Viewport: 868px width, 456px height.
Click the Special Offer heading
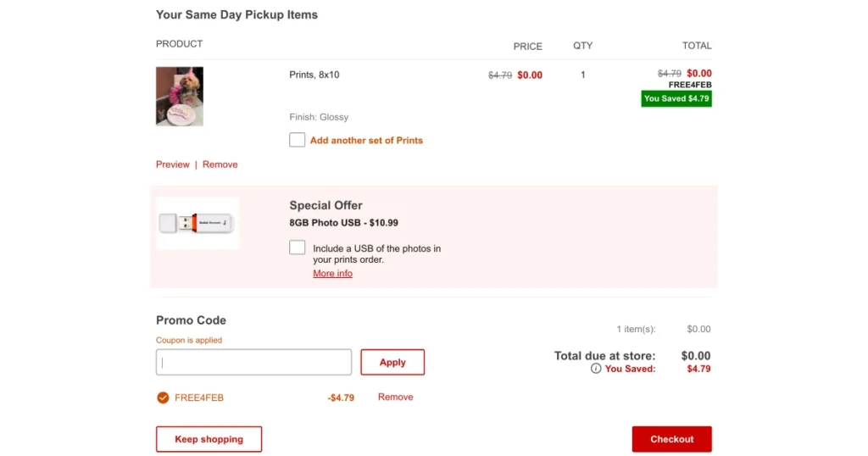pos(325,205)
